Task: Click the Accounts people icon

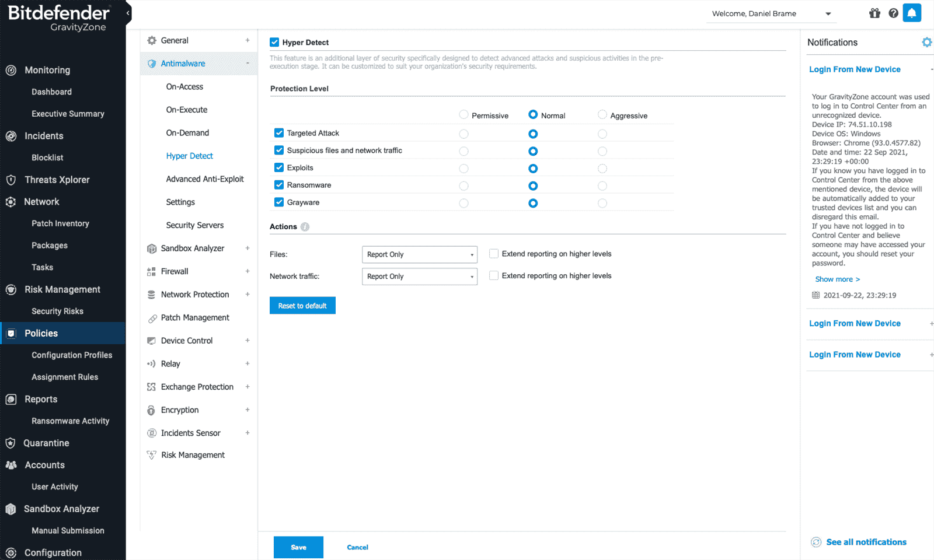Action: coord(11,465)
